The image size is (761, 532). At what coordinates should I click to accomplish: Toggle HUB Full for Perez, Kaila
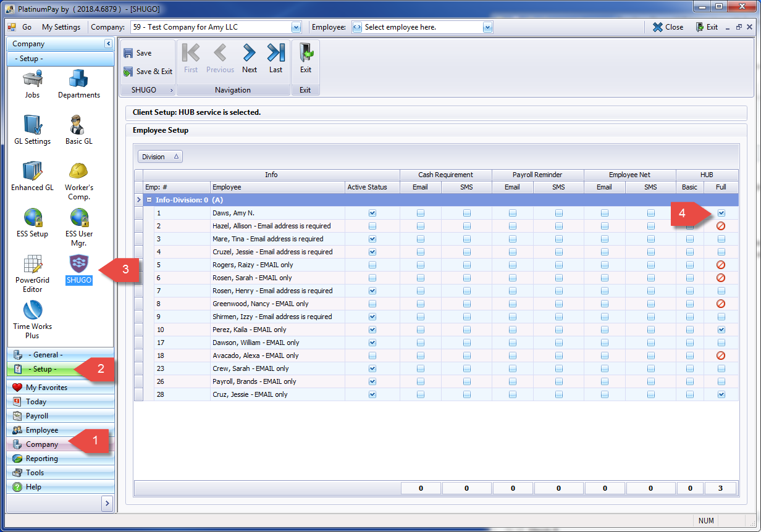click(x=721, y=330)
